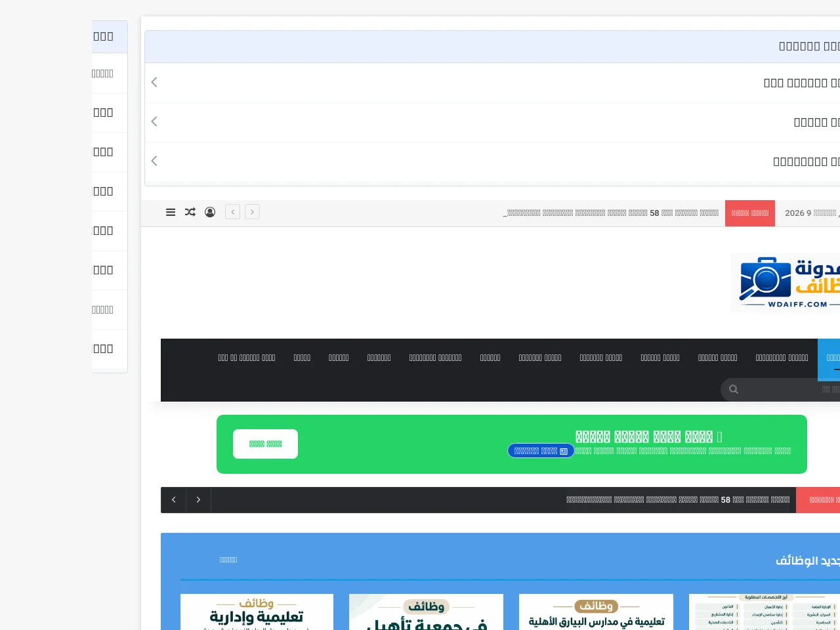Open the مدارس البيارق الأهلية jobs card image
840x630 pixels.
[596, 612]
